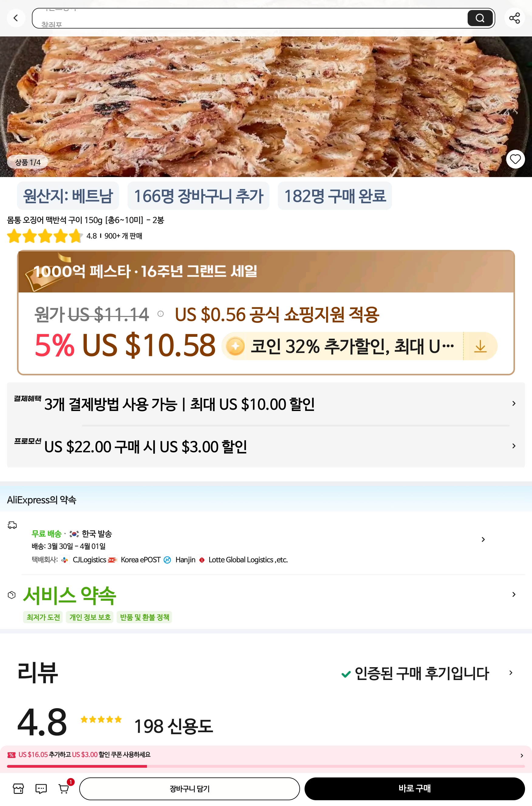Tap the back arrow icon
Image resolution: width=532 pixels, height=806 pixels.
[15, 18]
